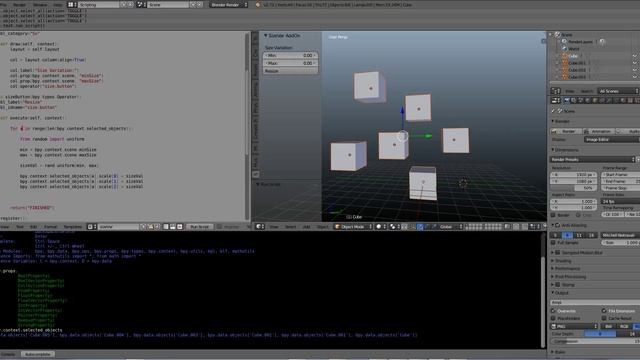This screenshot has height=360, width=640.
Task: Open the Blender Render engine dropdown
Action: point(229,5)
